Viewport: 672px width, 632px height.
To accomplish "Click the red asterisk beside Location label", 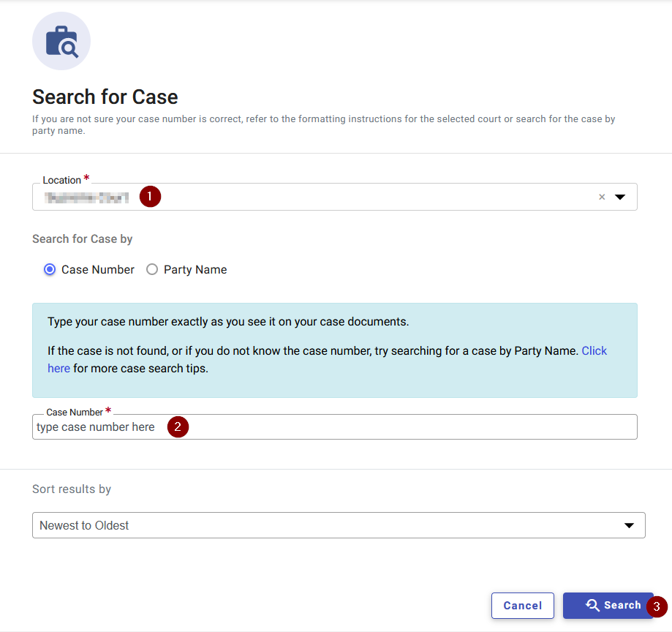I will tap(86, 178).
